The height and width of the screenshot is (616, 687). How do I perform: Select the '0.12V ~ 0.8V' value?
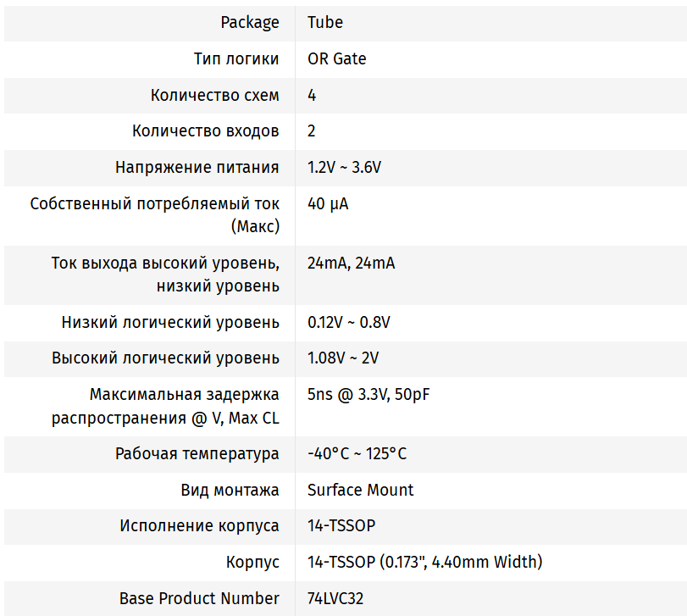(x=348, y=323)
